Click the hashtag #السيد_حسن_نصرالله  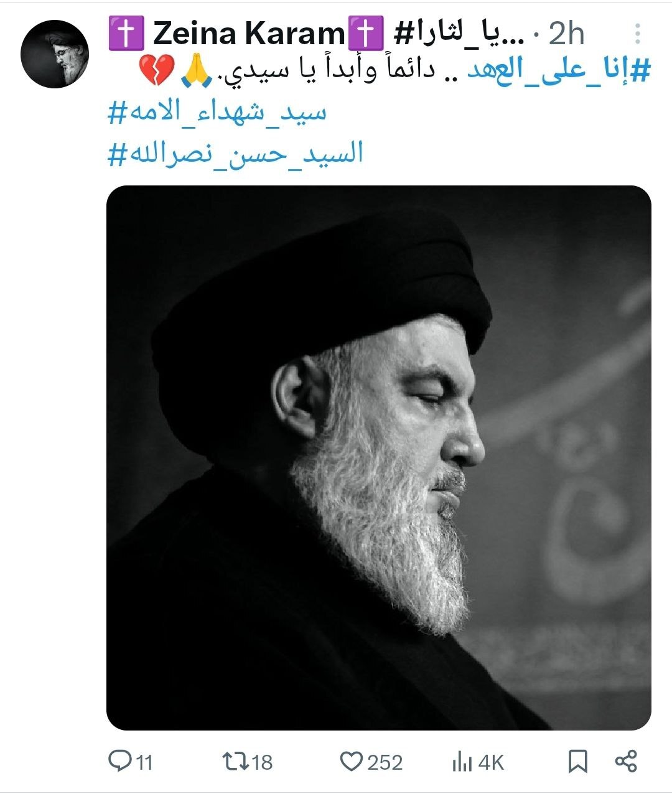(x=235, y=154)
